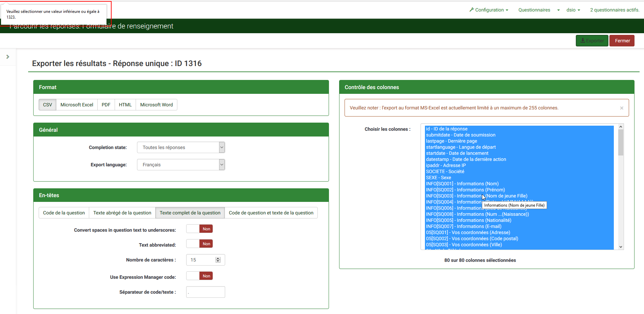The width and height of the screenshot is (644, 314).
Task: Toggle Convert spaces to underscores switch
Action: tap(199, 229)
